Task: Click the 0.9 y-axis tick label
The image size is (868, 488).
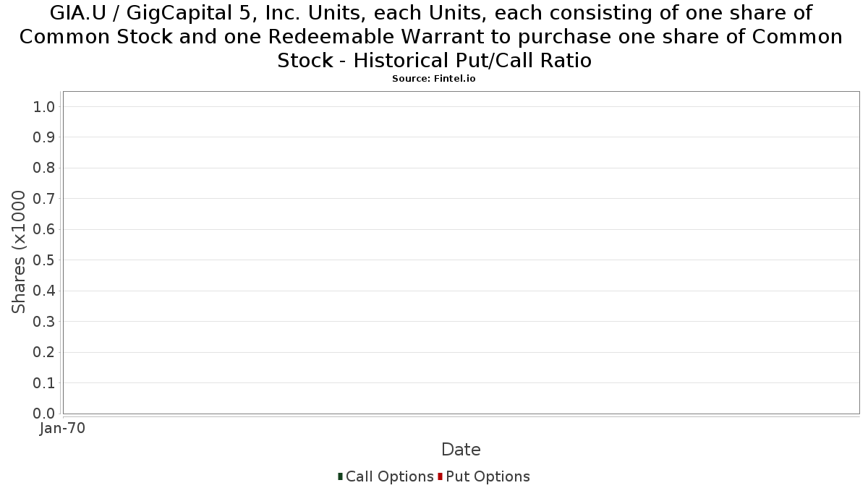Action: 44,137
